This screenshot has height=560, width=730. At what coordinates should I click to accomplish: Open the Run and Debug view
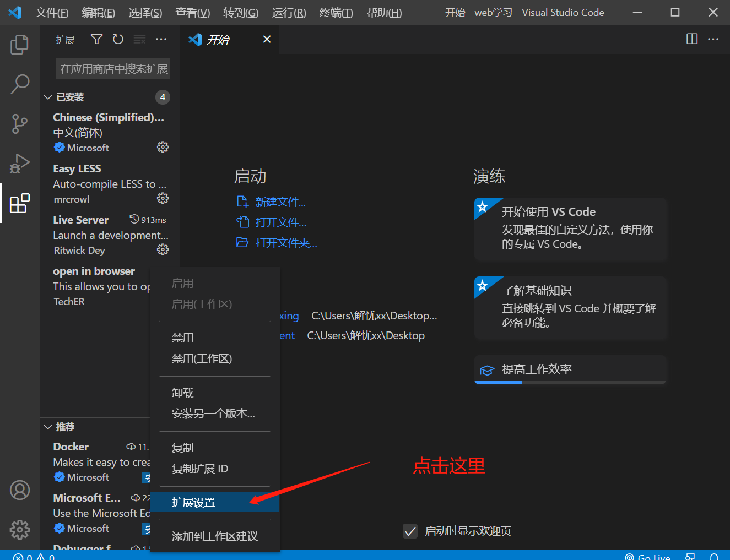pos(20,164)
